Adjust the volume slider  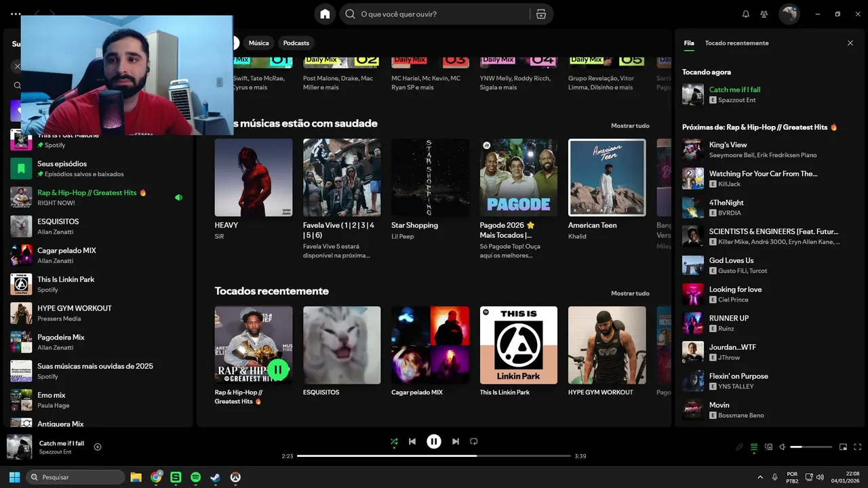(x=811, y=447)
